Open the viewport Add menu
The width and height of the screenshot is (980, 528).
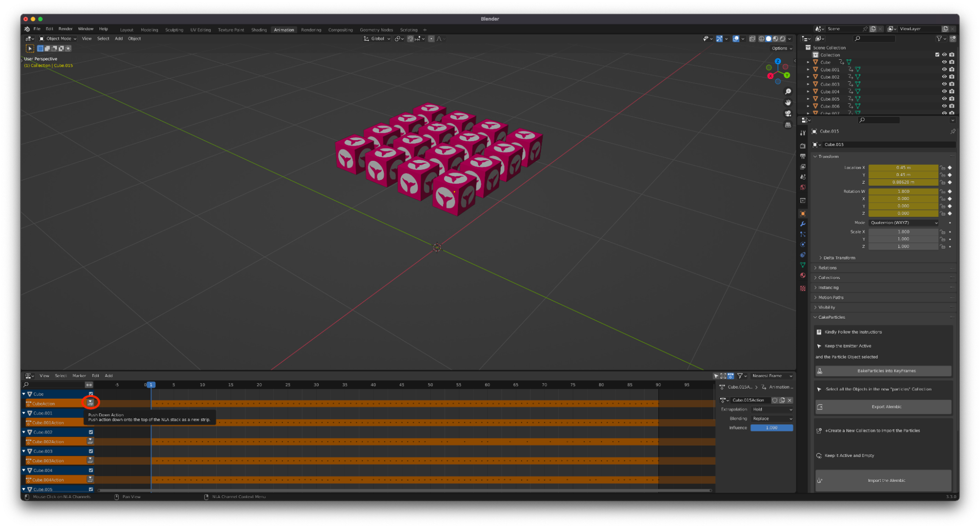click(119, 39)
